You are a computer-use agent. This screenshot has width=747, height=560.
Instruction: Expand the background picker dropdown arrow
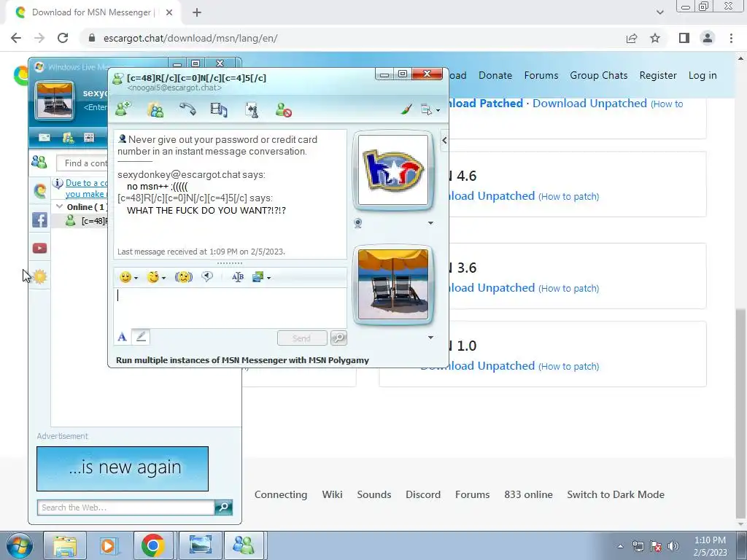268,278
